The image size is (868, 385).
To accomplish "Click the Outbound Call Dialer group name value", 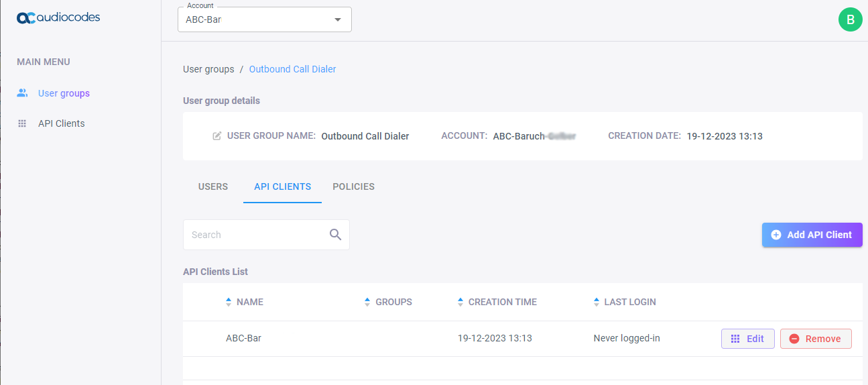I will [365, 135].
